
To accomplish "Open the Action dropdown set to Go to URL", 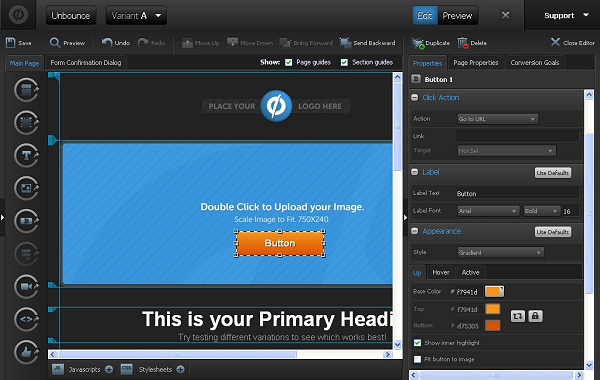I will (x=497, y=119).
